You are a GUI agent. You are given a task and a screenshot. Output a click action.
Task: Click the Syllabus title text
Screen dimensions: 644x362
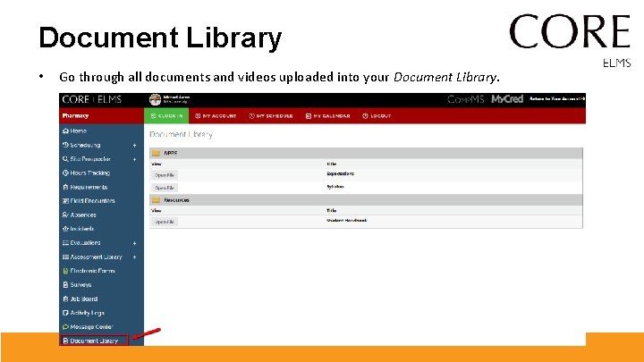pyautogui.click(x=335, y=186)
